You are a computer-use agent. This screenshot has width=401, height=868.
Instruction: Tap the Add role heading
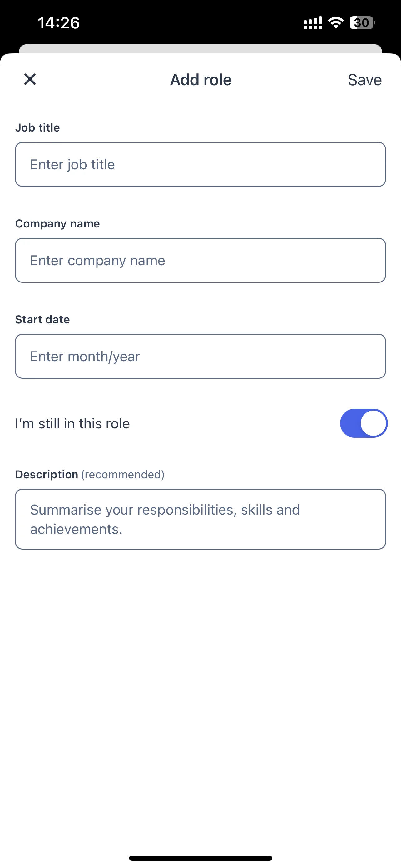201,80
